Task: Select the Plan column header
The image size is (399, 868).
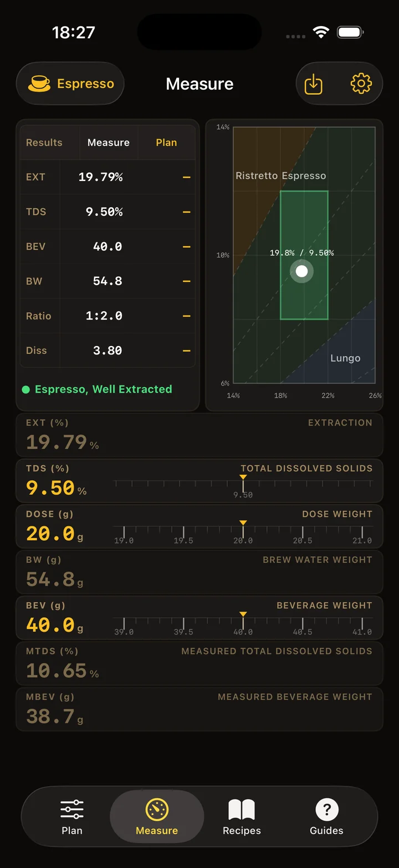Action: click(166, 143)
